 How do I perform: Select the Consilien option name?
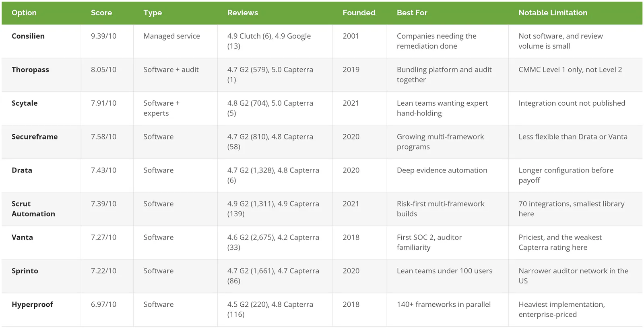point(28,36)
